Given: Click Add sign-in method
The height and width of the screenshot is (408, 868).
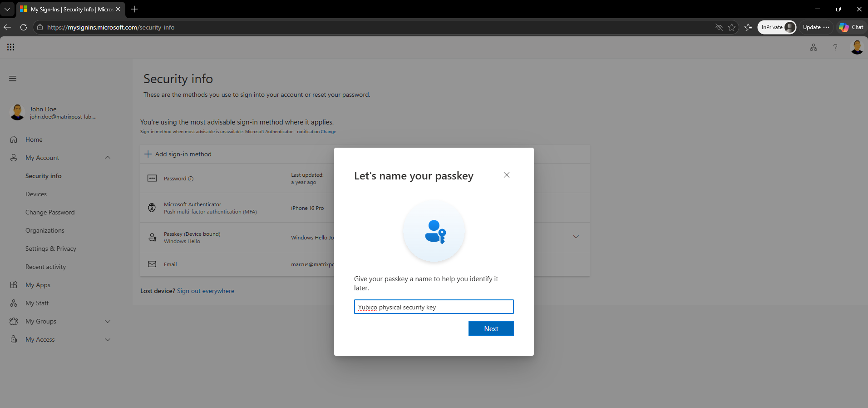Looking at the screenshot, I should tap(178, 154).
